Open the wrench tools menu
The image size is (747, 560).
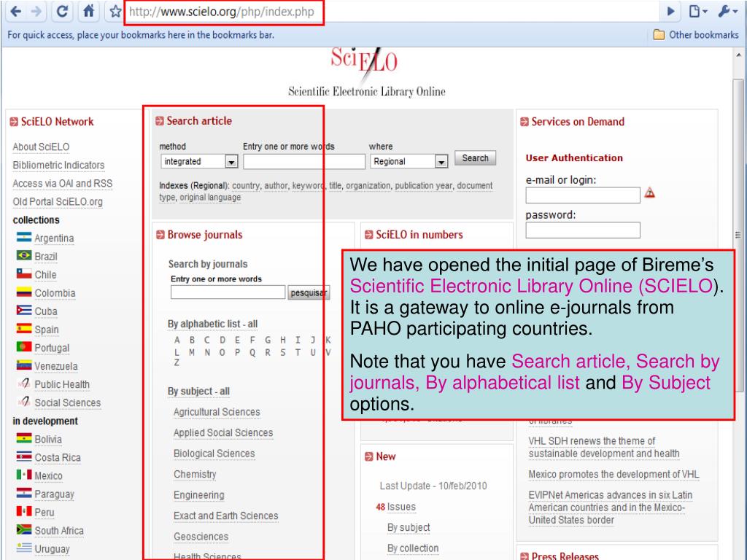(x=727, y=12)
